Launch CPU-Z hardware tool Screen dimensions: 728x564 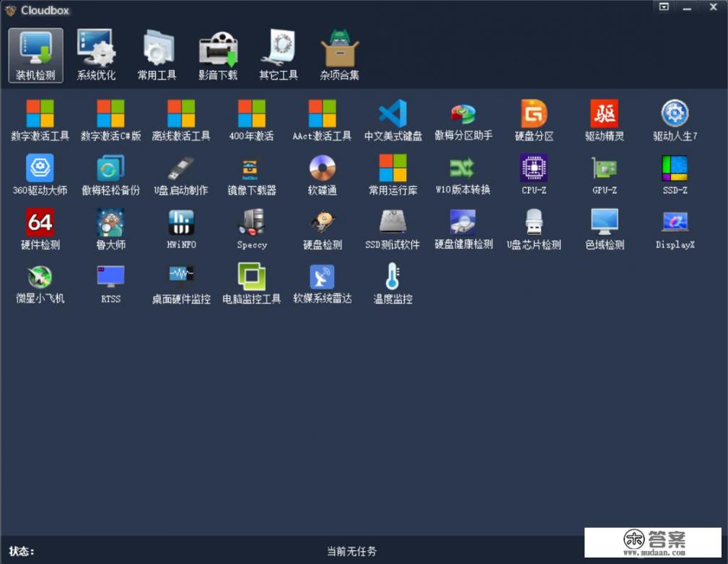tap(534, 173)
